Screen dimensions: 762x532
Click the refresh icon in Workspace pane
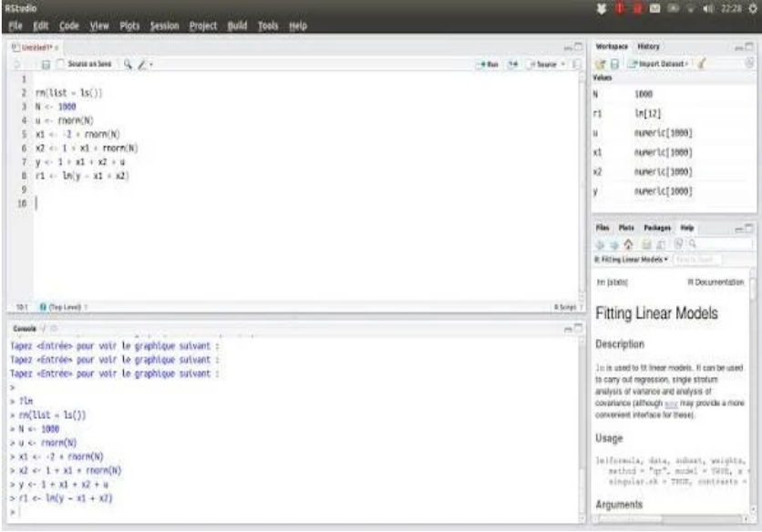coord(749,63)
